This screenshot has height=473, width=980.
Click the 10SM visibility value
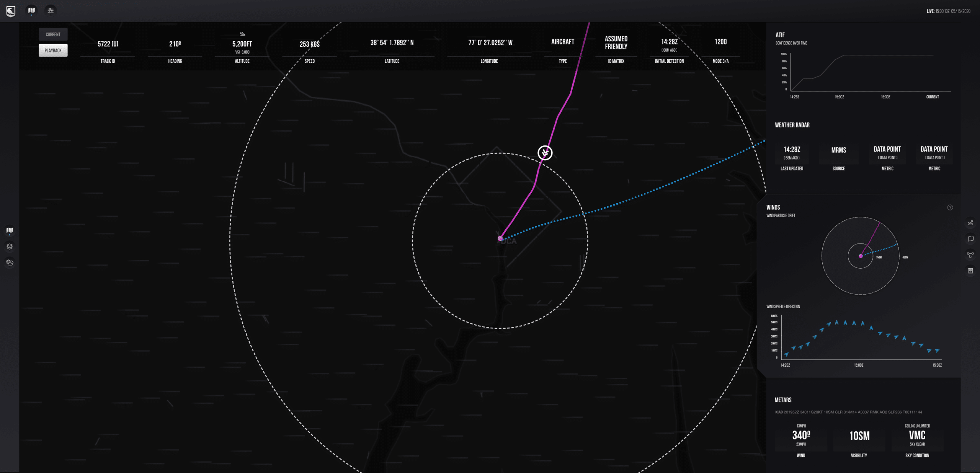tap(859, 436)
